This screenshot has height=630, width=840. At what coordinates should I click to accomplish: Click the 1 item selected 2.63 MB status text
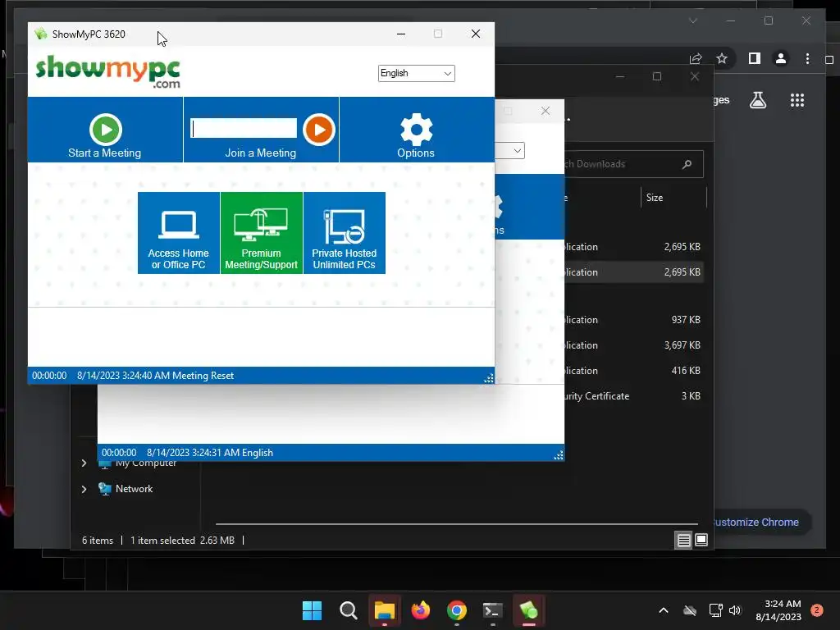182,540
